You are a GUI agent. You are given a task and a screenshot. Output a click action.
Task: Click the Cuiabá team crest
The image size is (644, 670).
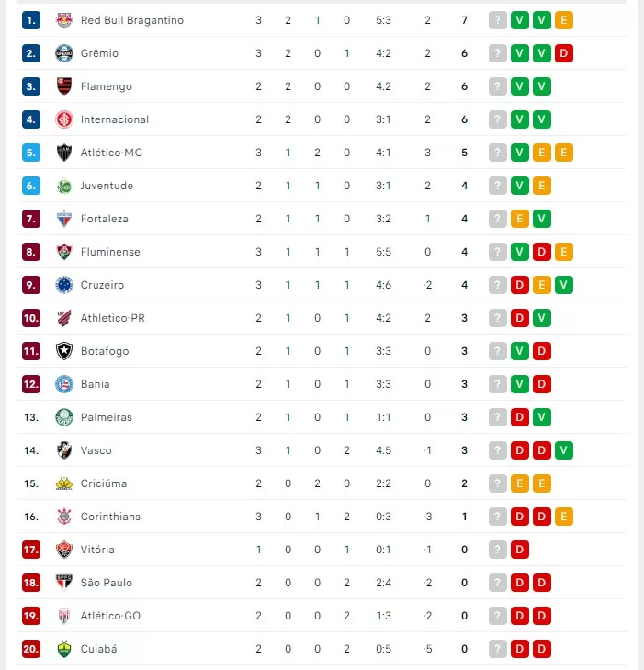(x=64, y=649)
